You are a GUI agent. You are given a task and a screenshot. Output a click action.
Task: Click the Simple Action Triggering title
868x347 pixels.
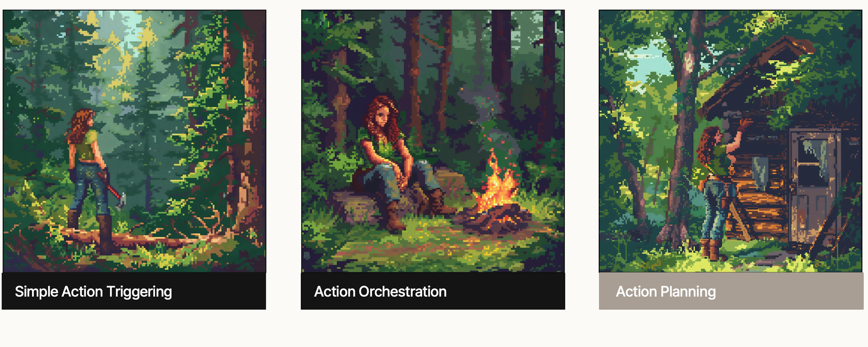coord(93,291)
